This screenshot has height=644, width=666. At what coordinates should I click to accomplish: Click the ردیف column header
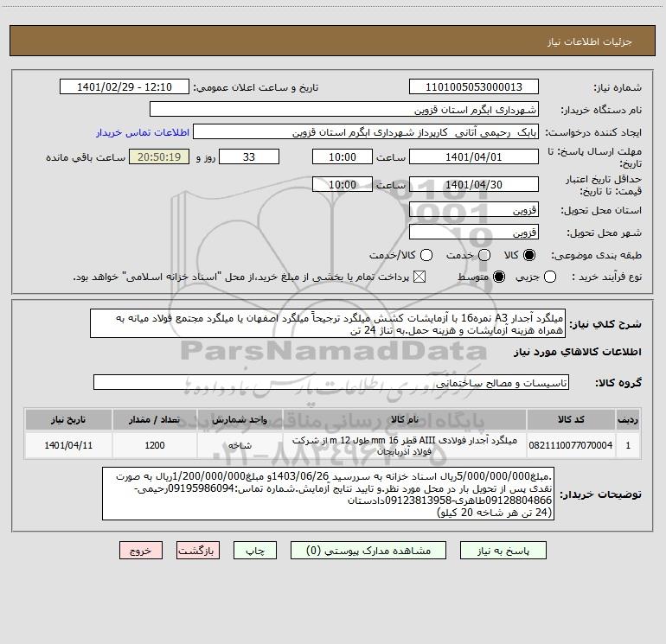pos(628,419)
